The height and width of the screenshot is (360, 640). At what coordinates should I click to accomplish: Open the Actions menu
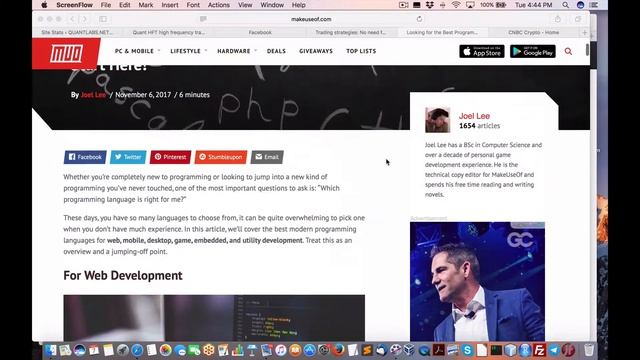click(x=219, y=5)
